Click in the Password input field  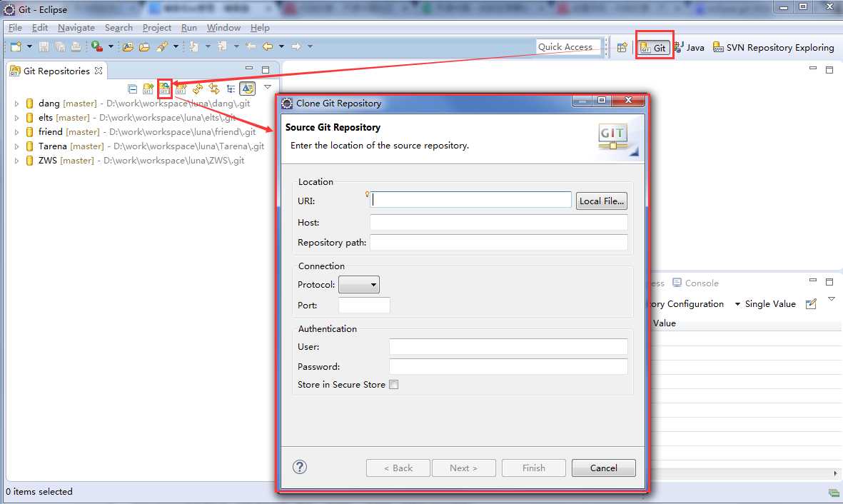pyautogui.click(x=508, y=366)
